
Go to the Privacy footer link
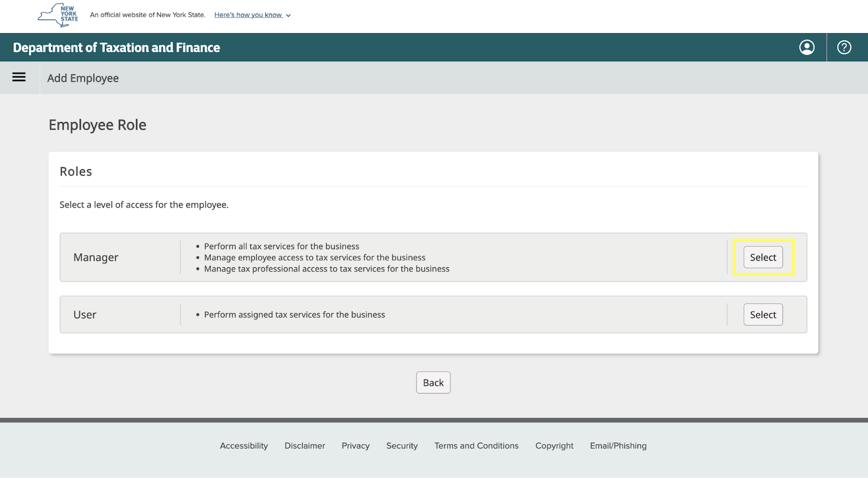pyautogui.click(x=355, y=445)
